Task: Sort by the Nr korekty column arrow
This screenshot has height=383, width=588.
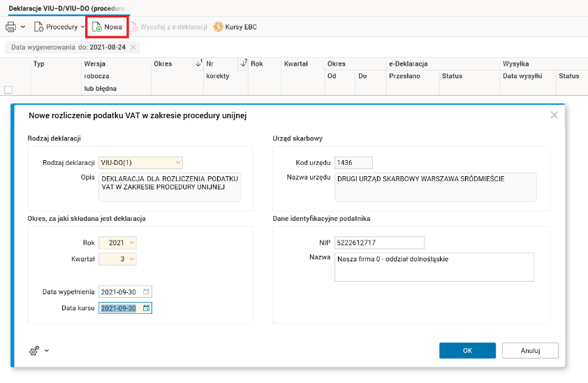Action: (x=244, y=64)
